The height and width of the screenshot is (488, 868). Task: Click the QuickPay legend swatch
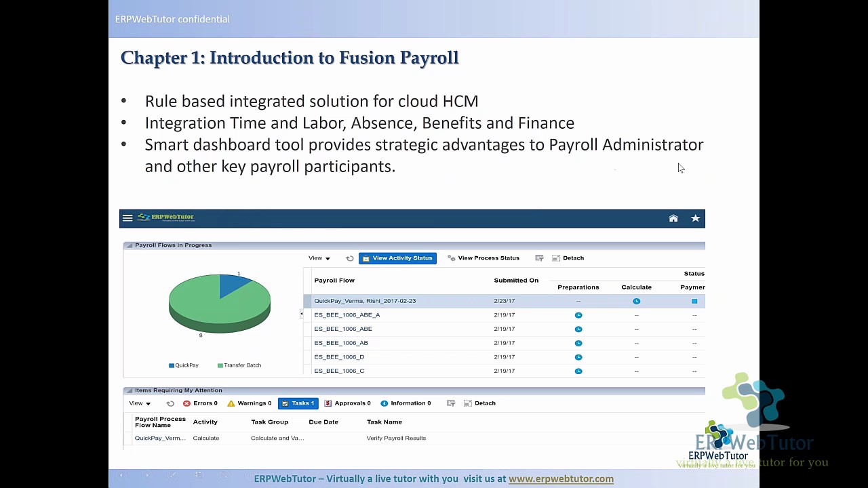[172, 365]
